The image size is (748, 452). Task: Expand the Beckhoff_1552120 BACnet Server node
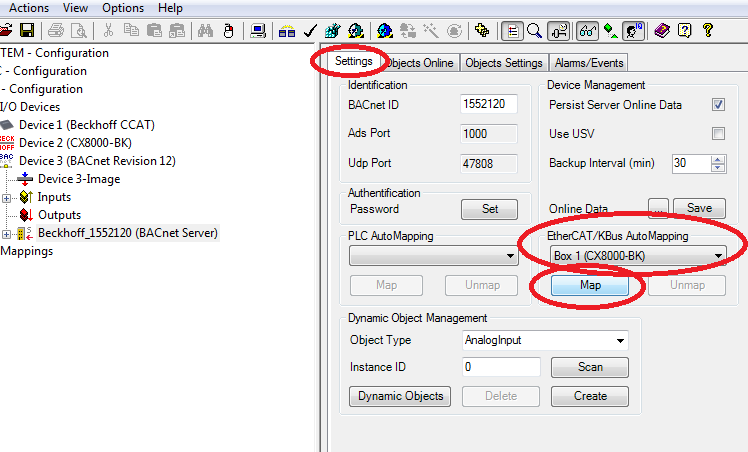(6, 234)
